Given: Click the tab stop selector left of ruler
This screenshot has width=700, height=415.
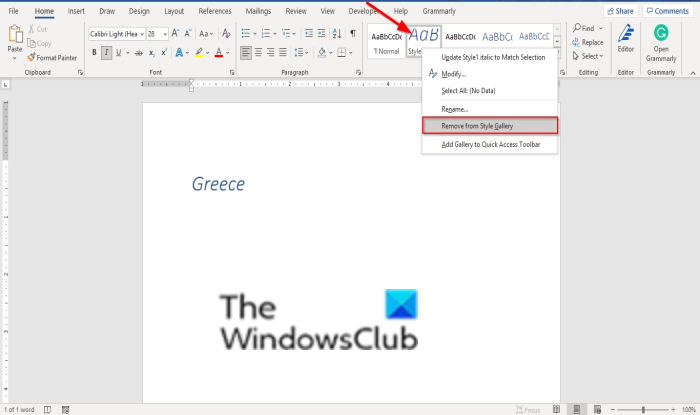Looking at the screenshot, I should tap(6, 84).
